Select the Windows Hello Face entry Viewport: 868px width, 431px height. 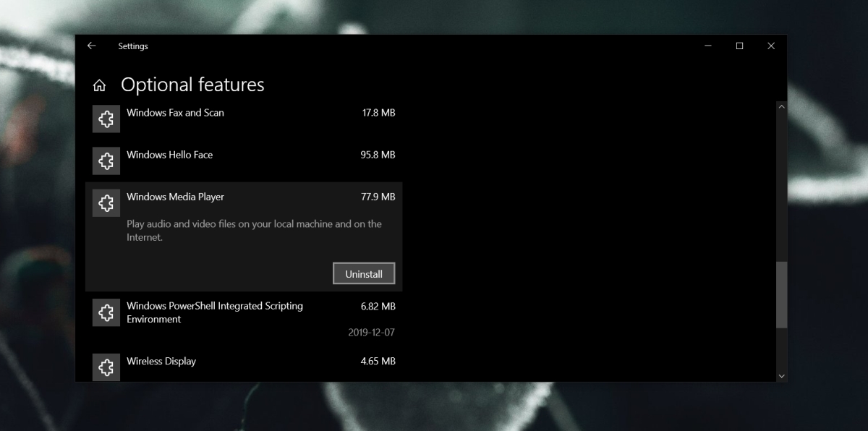[244, 161]
